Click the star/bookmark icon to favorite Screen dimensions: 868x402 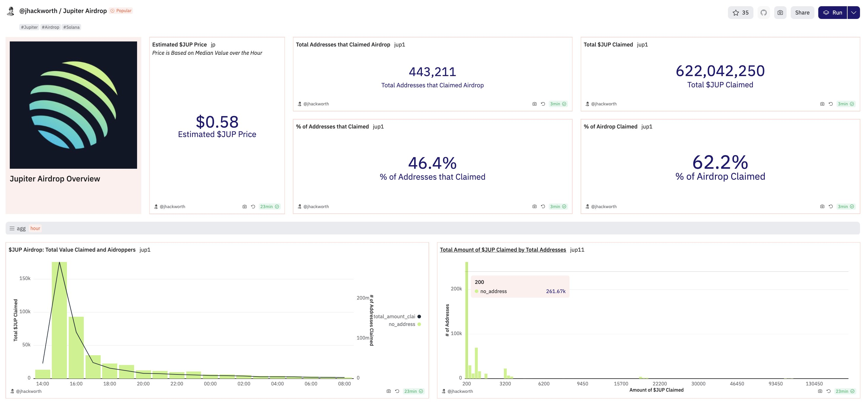point(735,12)
